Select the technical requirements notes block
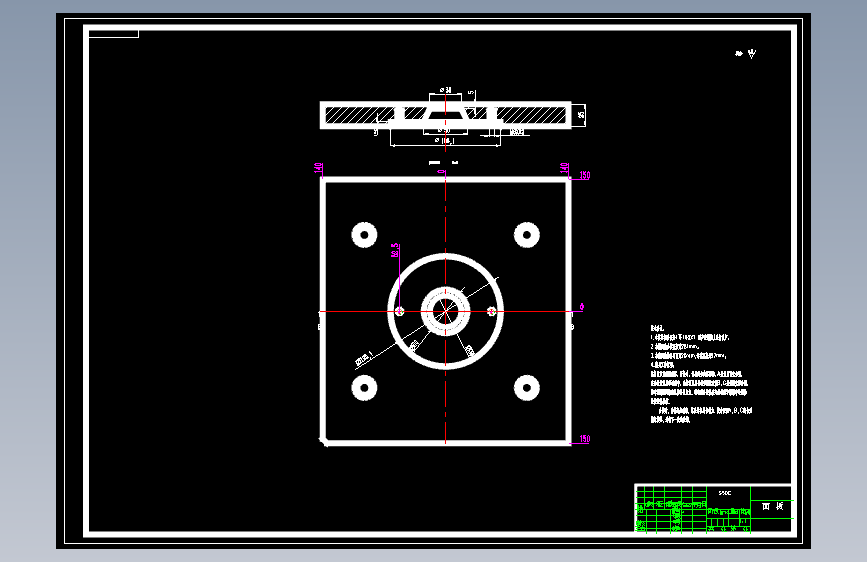This screenshot has height=562, width=867. click(701, 374)
